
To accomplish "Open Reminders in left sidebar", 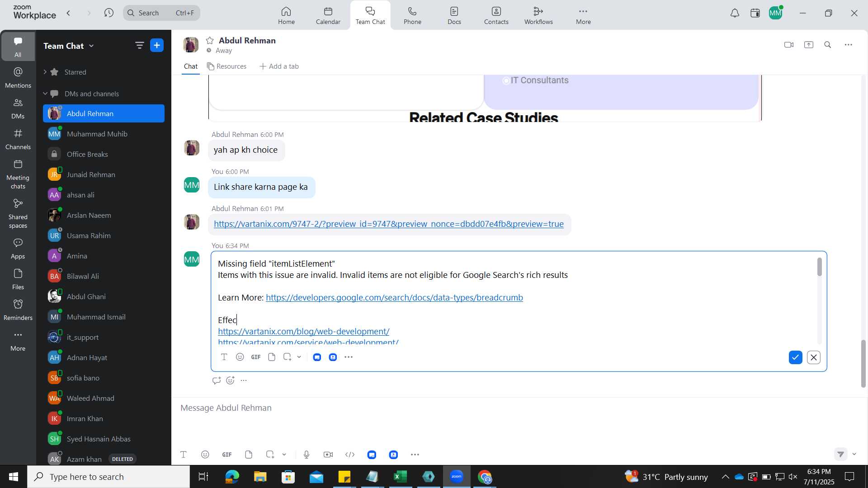I will point(18,310).
